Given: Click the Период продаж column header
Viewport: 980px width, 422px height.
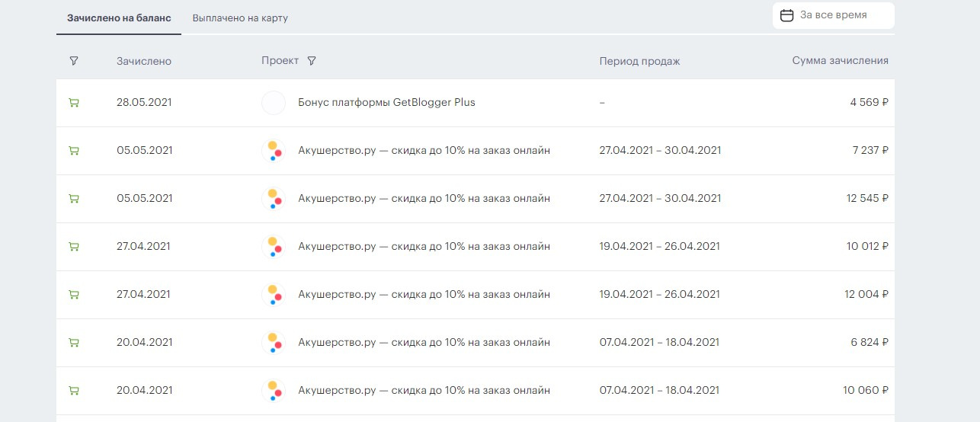Looking at the screenshot, I should pyautogui.click(x=639, y=61).
